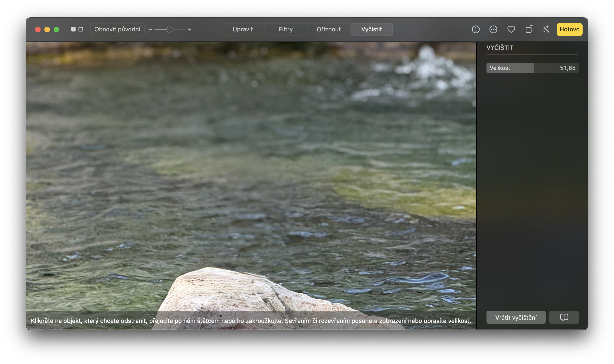Switch to the Upravit tab
Image resolution: width=614 pixels, height=364 pixels.
click(x=243, y=29)
